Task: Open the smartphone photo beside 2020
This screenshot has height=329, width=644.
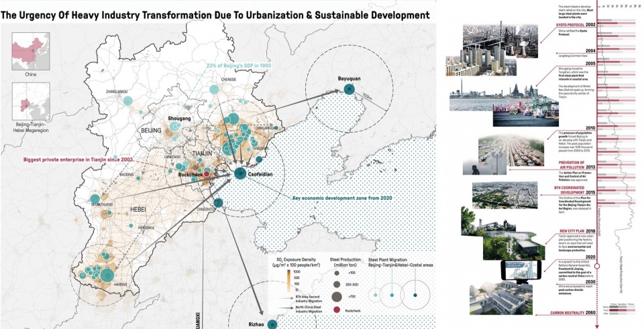Action: pos(521,271)
